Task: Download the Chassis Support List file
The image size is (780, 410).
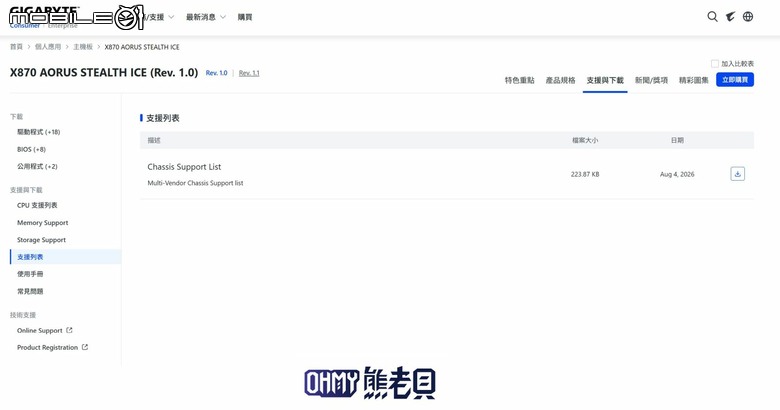Action: (737, 174)
